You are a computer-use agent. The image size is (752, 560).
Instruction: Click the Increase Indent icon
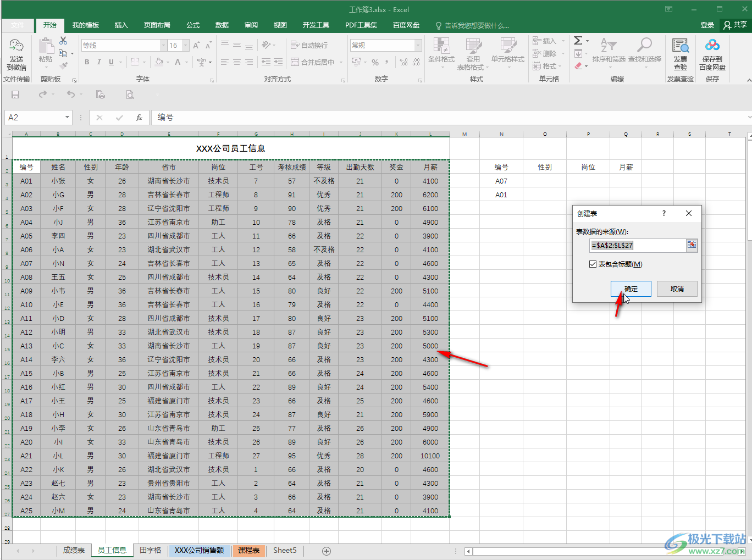pyautogui.click(x=278, y=62)
